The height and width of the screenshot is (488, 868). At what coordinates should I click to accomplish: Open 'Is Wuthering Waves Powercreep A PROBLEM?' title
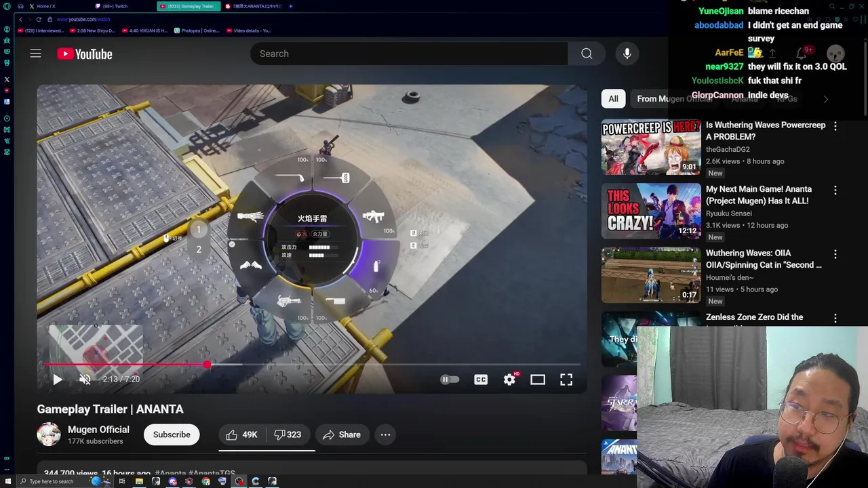coord(766,131)
